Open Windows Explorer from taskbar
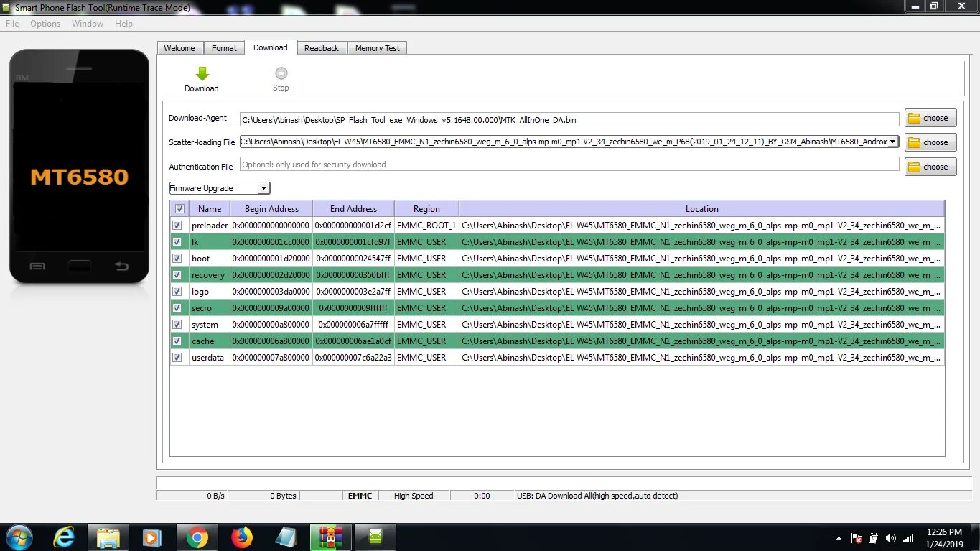This screenshot has height=551, width=980. click(x=108, y=537)
